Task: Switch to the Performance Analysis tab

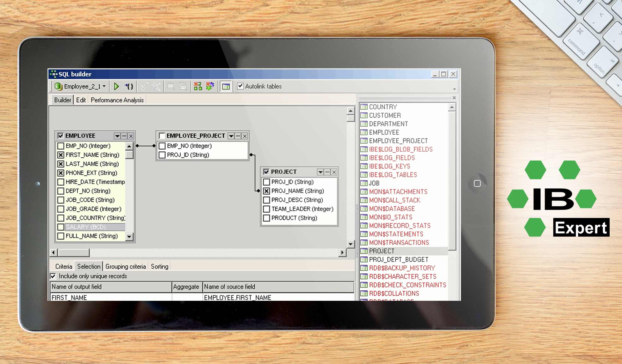Action: (x=117, y=100)
